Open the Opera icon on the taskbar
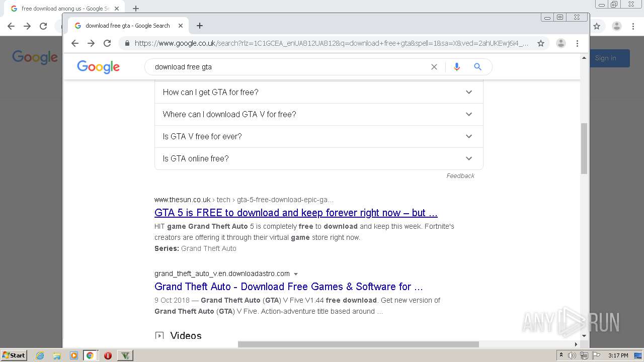 coord(108,355)
